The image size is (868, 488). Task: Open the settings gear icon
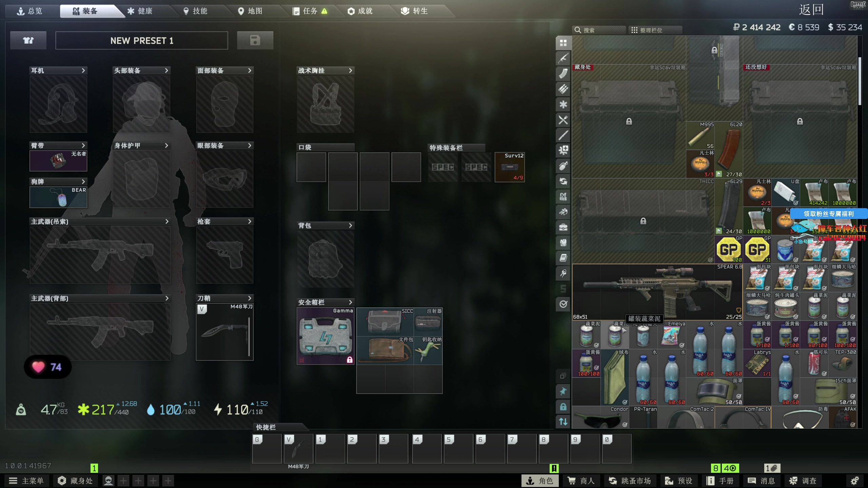854,481
